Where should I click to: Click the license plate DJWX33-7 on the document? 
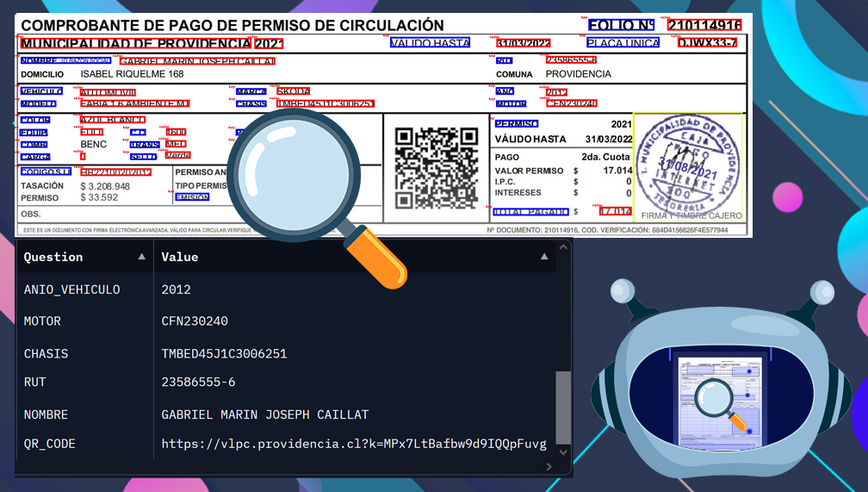coord(707,43)
